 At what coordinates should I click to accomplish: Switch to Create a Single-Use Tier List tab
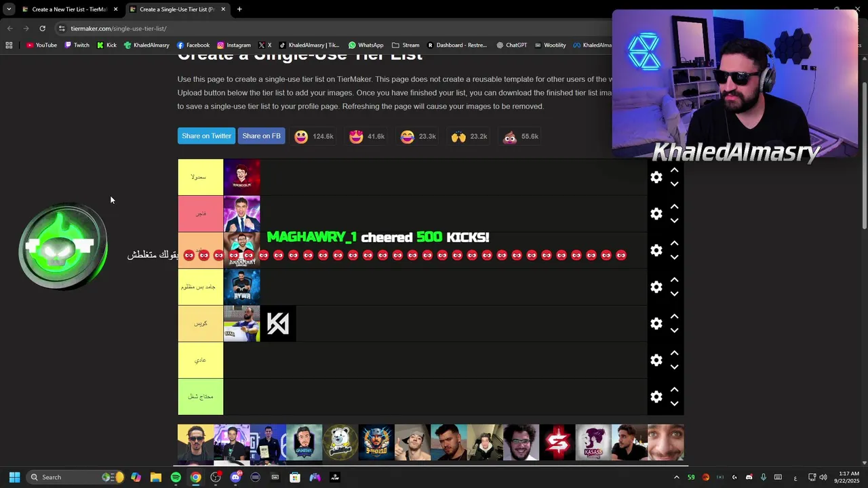176,9
